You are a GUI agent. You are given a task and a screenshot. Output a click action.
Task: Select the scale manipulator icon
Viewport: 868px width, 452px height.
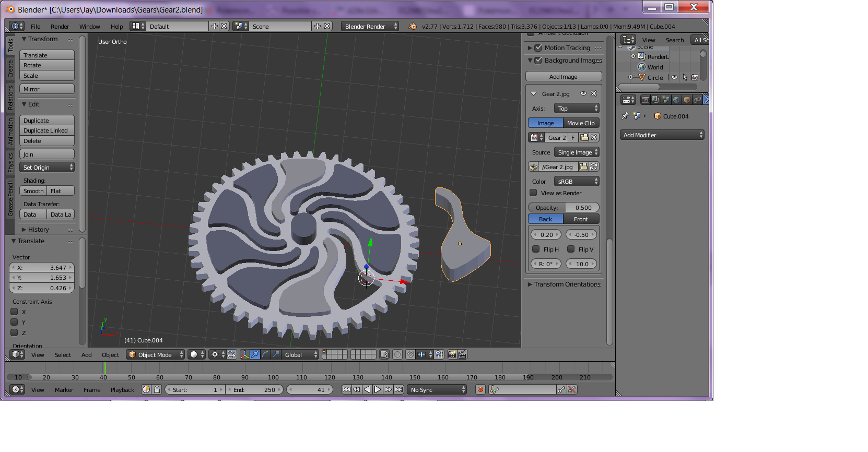tap(276, 354)
